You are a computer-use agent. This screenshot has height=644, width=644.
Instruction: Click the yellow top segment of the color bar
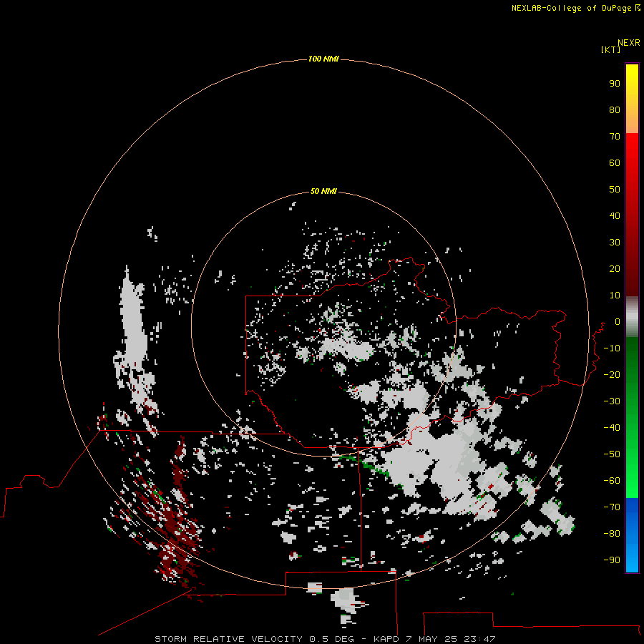tap(632, 99)
